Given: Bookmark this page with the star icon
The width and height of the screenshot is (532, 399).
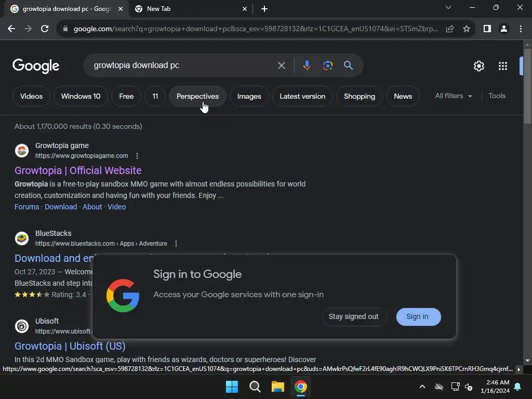Looking at the screenshot, I should click(467, 29).
